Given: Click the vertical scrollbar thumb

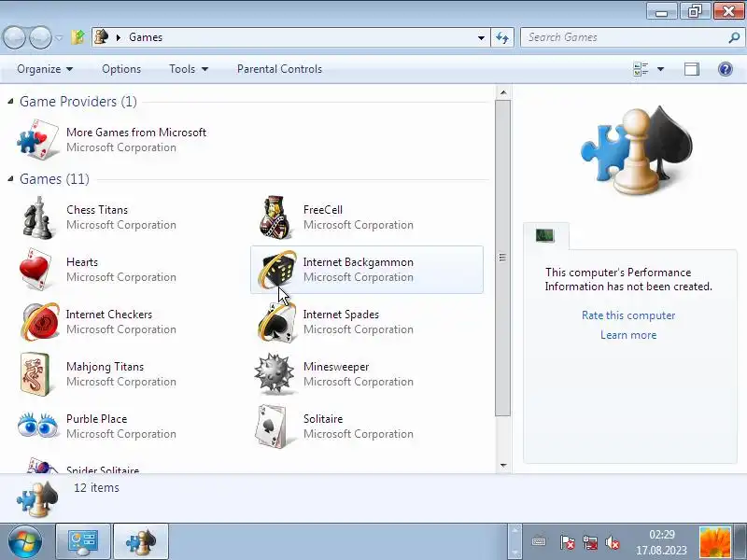Looking at the screenshot, I should (x=503, y=259).
